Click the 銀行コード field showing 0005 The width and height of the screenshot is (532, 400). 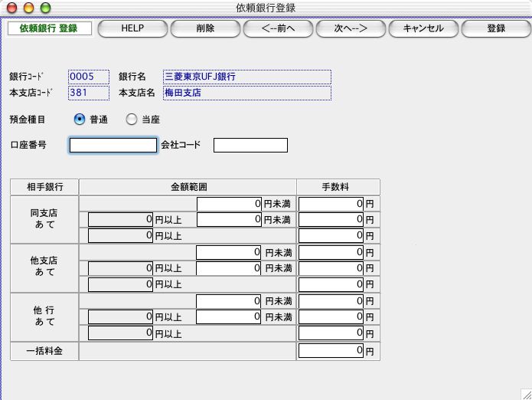90,77
